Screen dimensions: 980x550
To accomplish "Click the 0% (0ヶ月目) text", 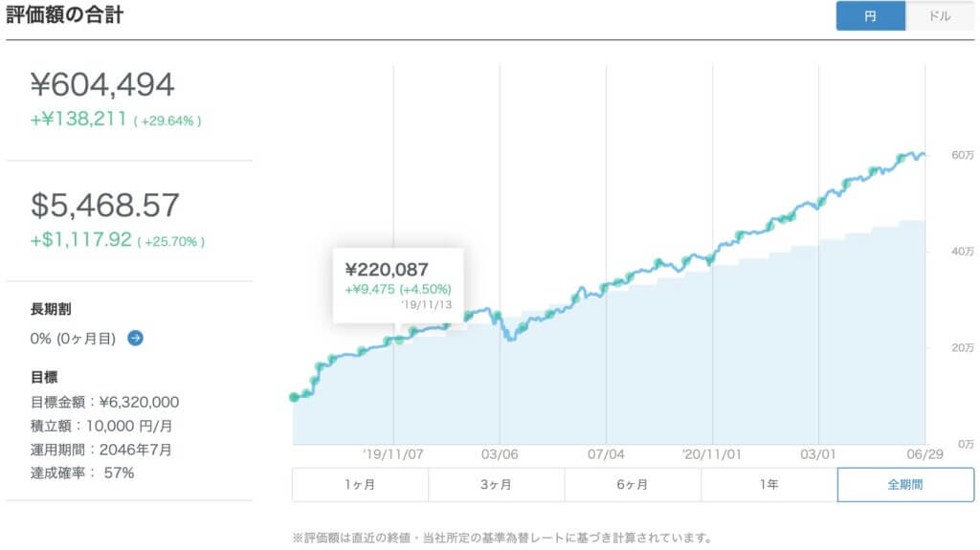I will click(x=73, y=339).
